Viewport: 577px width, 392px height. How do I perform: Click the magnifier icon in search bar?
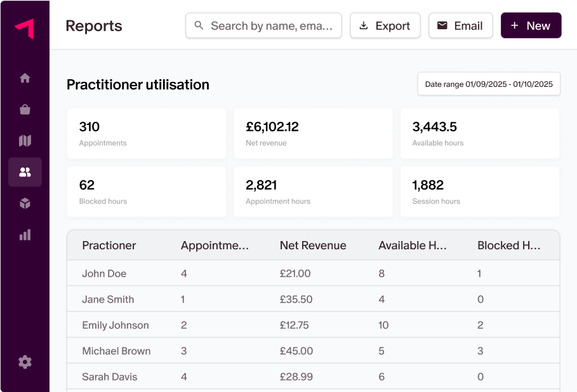[x=199, y=25]
